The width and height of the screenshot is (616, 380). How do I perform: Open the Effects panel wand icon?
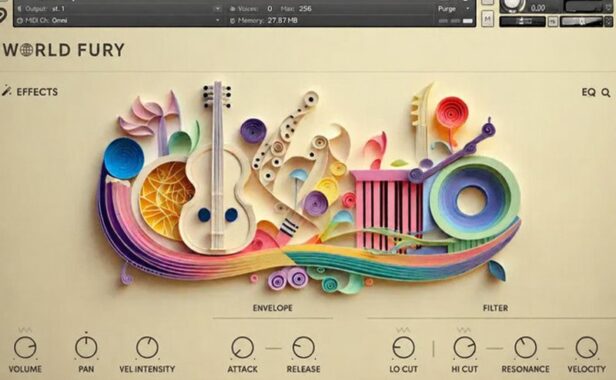coord(6,91)
